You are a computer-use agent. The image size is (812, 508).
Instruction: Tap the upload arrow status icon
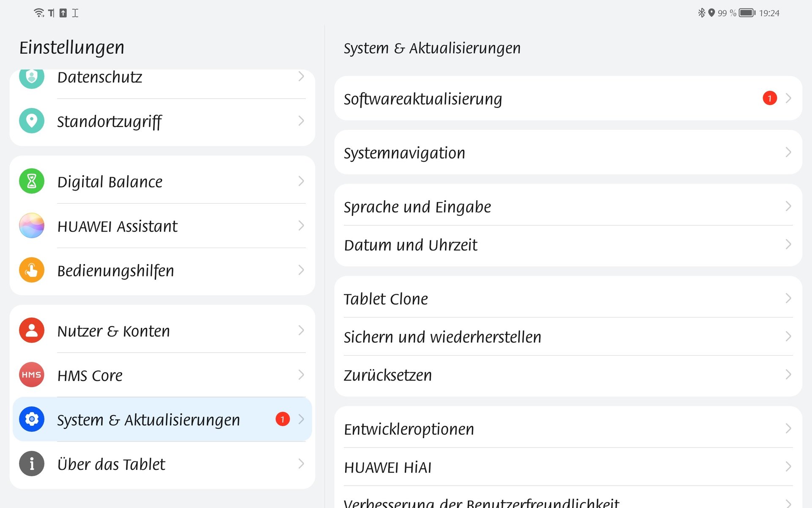pos(63,13)
